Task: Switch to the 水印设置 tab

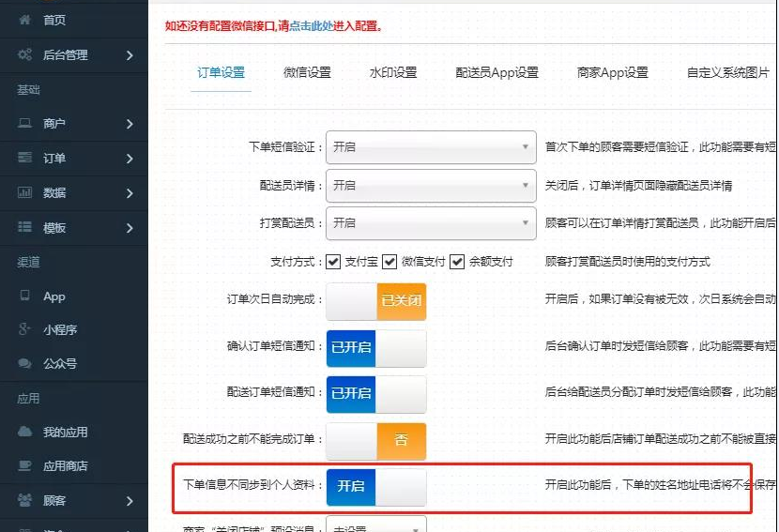Action: [393, 72]
